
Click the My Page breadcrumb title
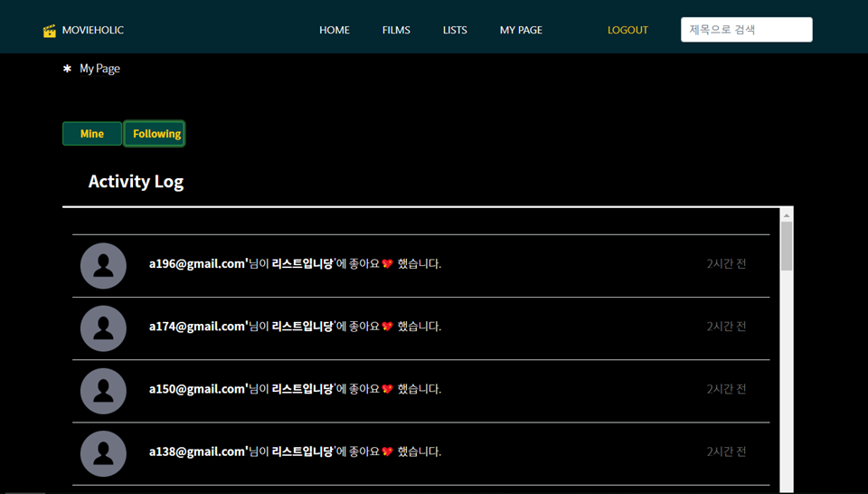tap(99, 69)
